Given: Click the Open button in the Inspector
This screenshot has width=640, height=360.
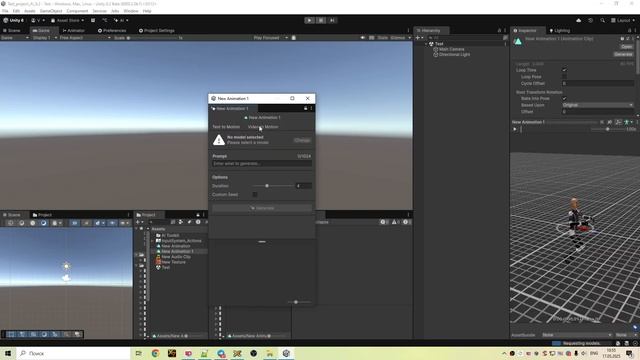Looking at the screenshot, I should [x=626, y=47].
